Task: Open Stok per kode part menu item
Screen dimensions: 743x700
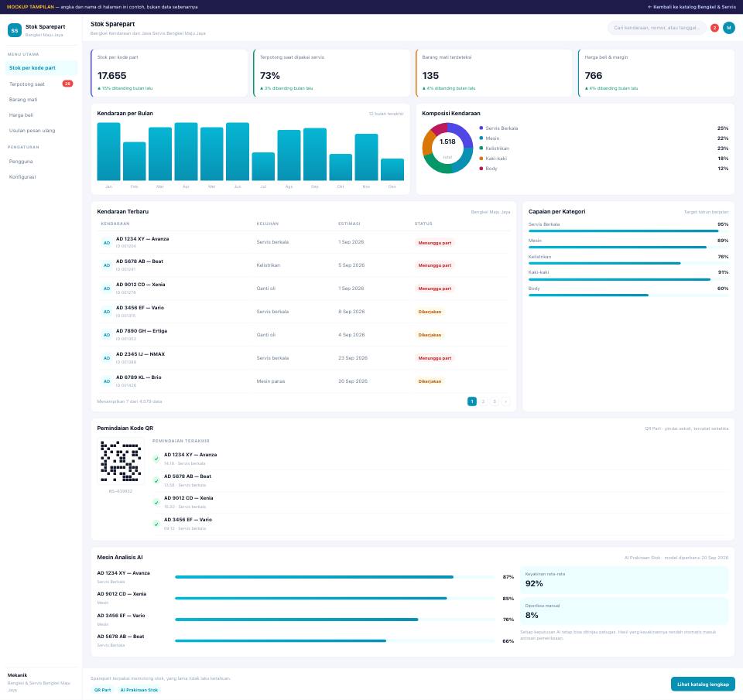Action: 41,68
